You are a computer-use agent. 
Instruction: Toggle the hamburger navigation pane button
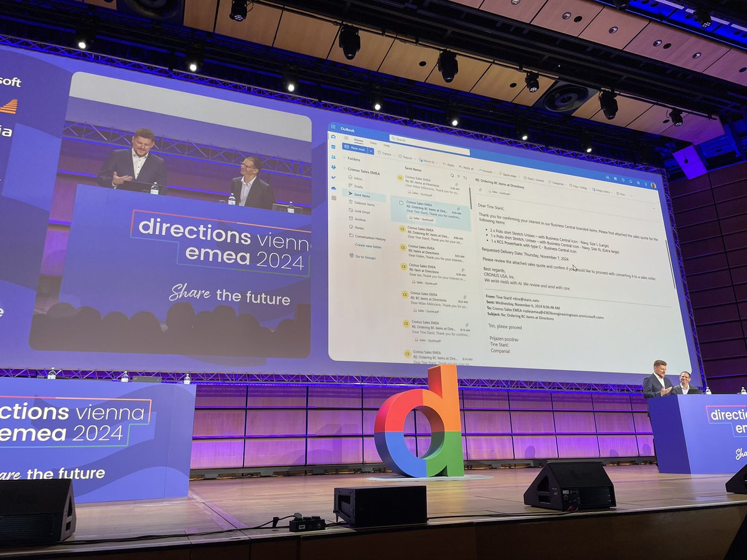click(346, 138)
